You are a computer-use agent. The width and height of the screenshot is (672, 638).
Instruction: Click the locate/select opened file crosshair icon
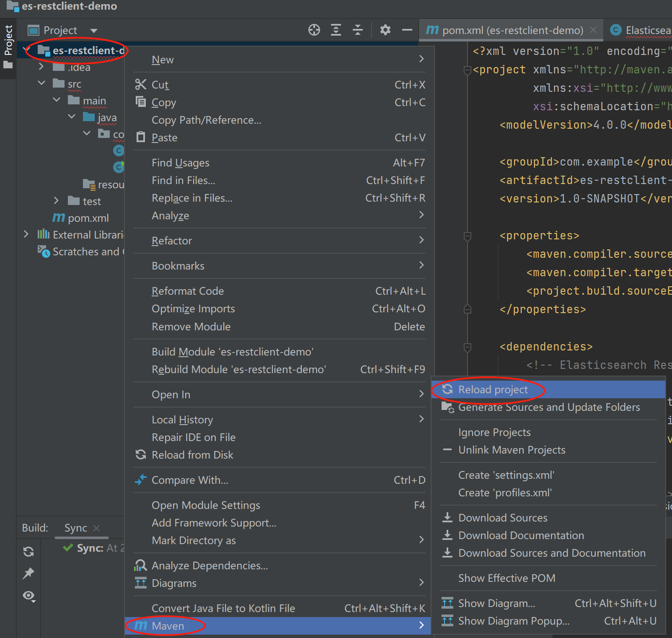(314, 30)
